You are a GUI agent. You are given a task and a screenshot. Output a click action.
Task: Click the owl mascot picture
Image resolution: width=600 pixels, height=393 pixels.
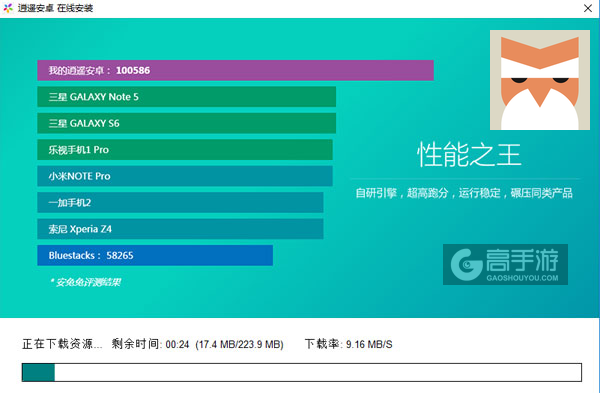click(x=540, y=80)
